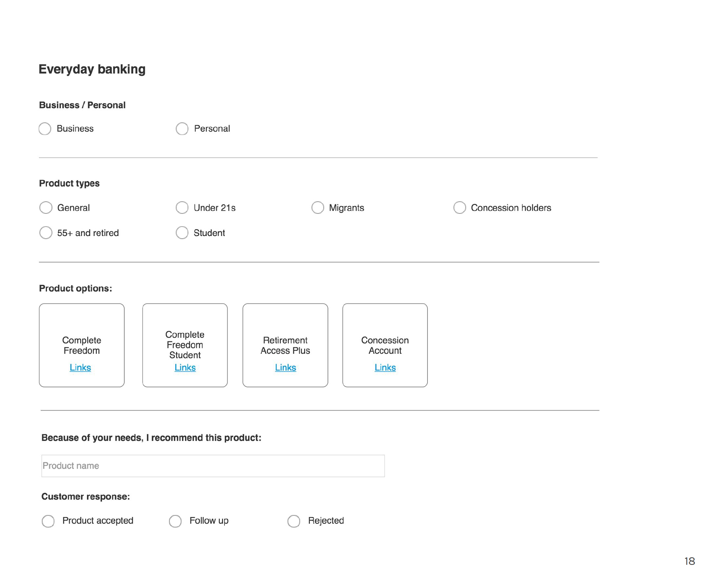Mark customer response as Rejected
Viewport: 728px width, 586px height.
pyautogui.click(x=293, y=521)
